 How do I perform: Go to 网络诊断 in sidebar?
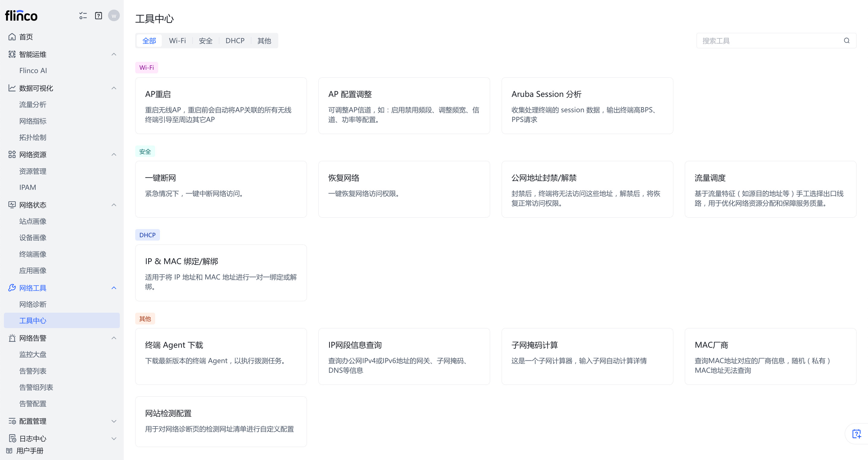(x=33, y=304)
